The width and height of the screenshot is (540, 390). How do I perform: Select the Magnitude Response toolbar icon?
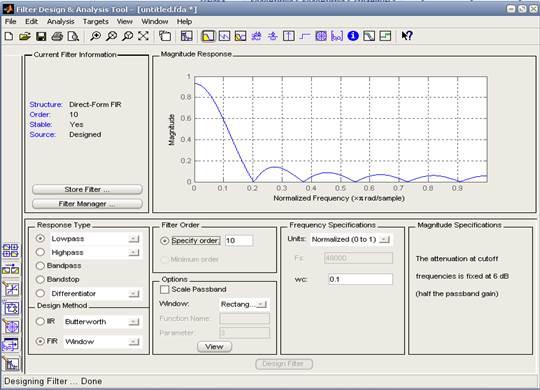point(208,36)
